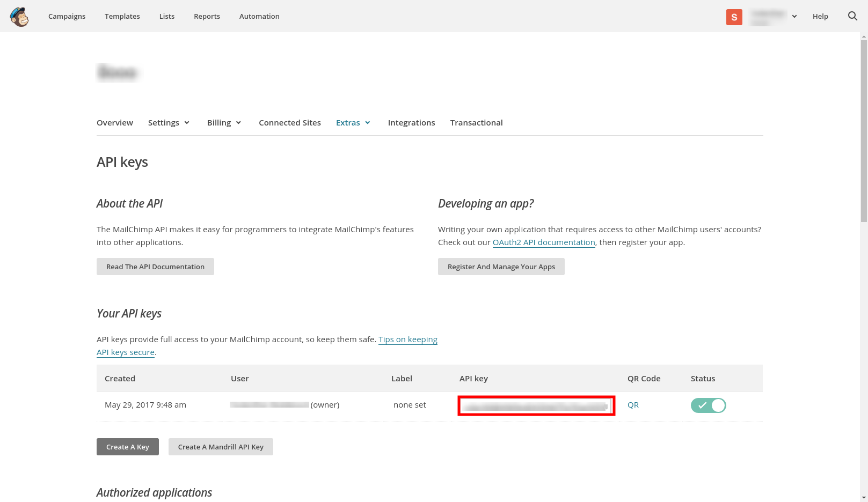Viewport: 868px width, 502px height.
Task: Click 'May 29, 2017 9:48 am' created date
Action: tap(145, 405)
